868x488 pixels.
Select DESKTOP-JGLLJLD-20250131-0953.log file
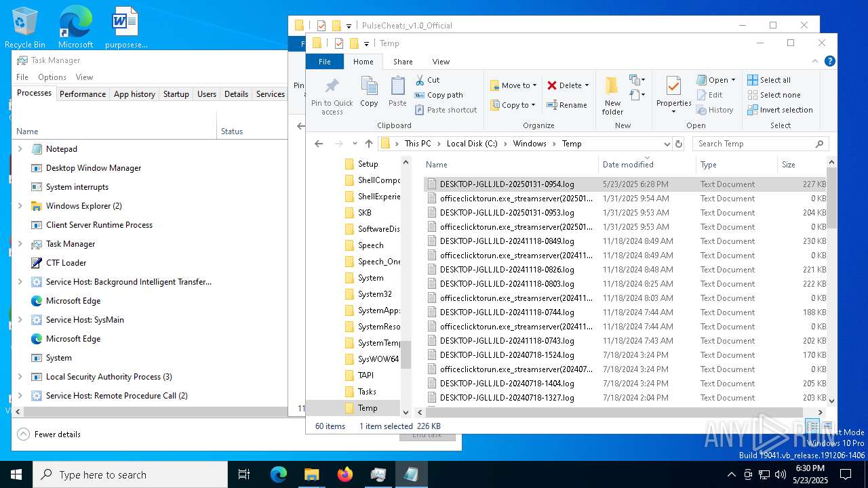point(507,213)
